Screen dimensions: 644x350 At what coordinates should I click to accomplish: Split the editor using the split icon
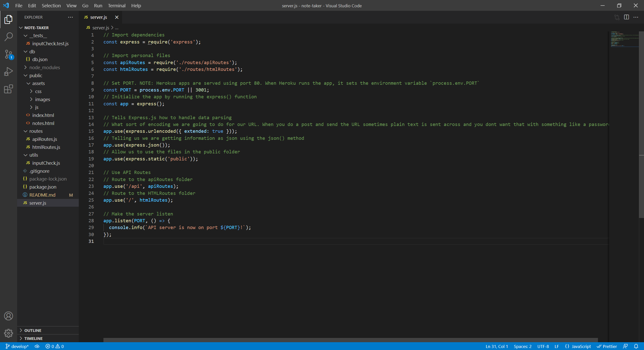tap(626, 17)
